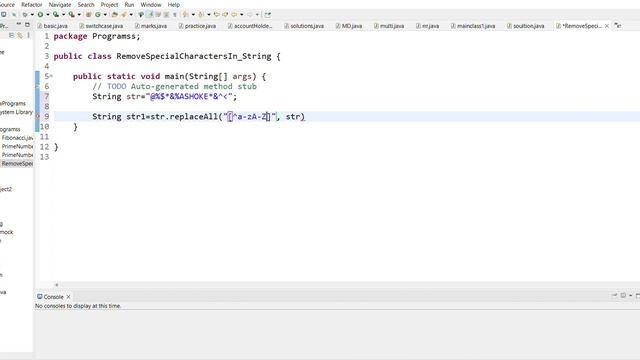The image size is (640, 360).
Task: Click the Open Perspective icon
Action: coord(267,15)
